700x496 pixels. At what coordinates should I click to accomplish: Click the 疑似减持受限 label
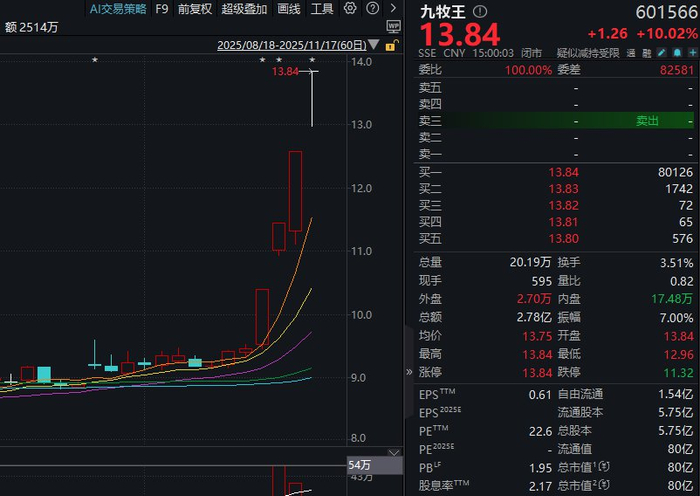[x=588, y=54]
